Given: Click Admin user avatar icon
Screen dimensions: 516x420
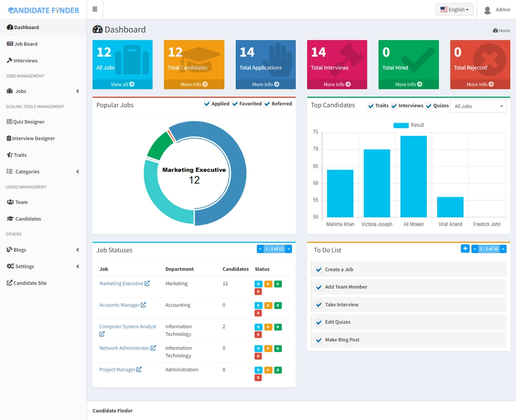Looking at the screenshot, I should (487, 10).
